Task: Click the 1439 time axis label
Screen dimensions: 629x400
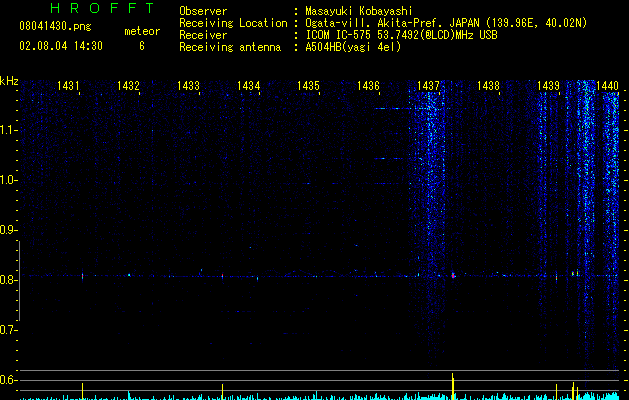Action: (x=548, y=86)
